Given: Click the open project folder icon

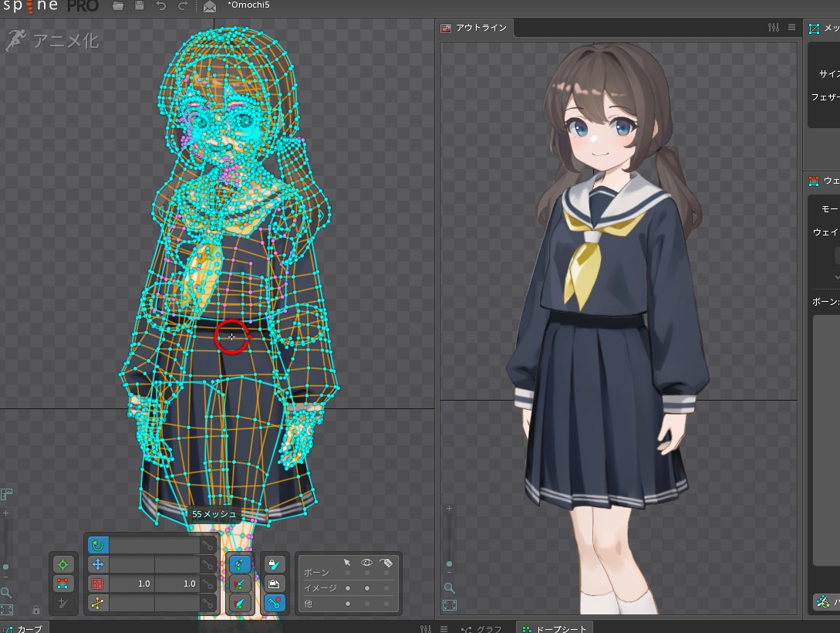Looking at the screenshot, I should pos(118,6).
